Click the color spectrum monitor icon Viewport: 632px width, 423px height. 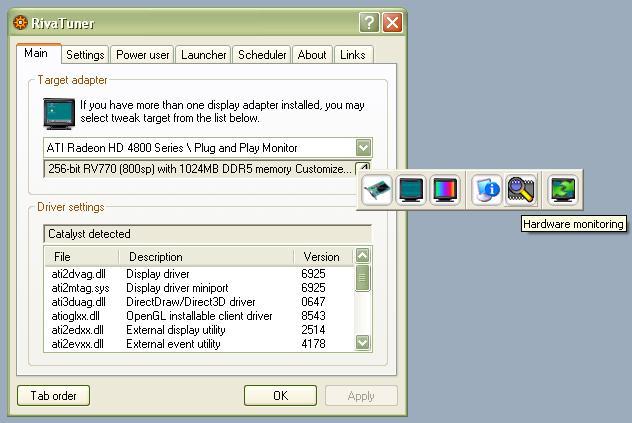coord(445,190)
